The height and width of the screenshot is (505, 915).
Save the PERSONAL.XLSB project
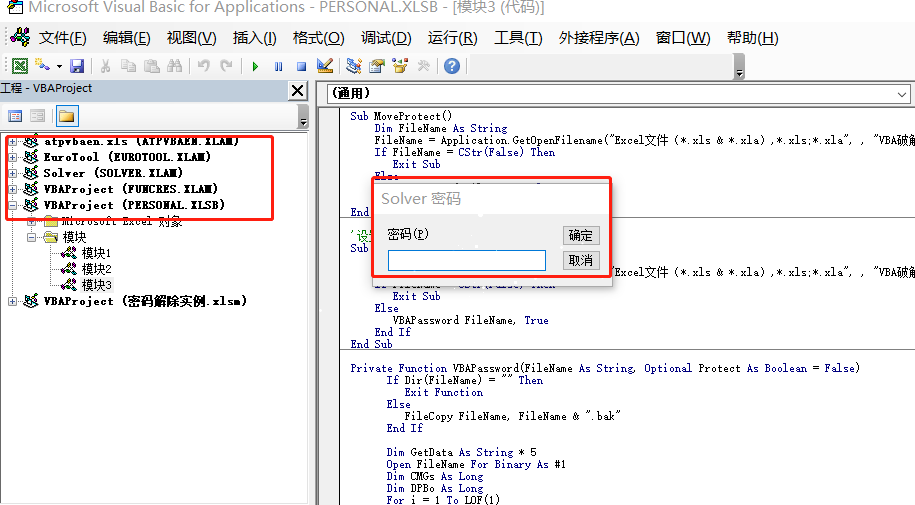[x=77, y=66]
